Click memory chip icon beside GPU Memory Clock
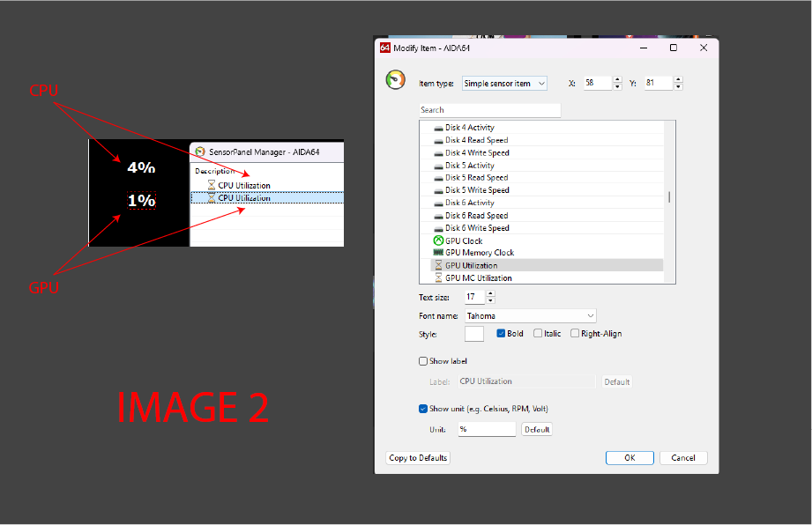The image size is (812, 525). click(x=439, y=253)
